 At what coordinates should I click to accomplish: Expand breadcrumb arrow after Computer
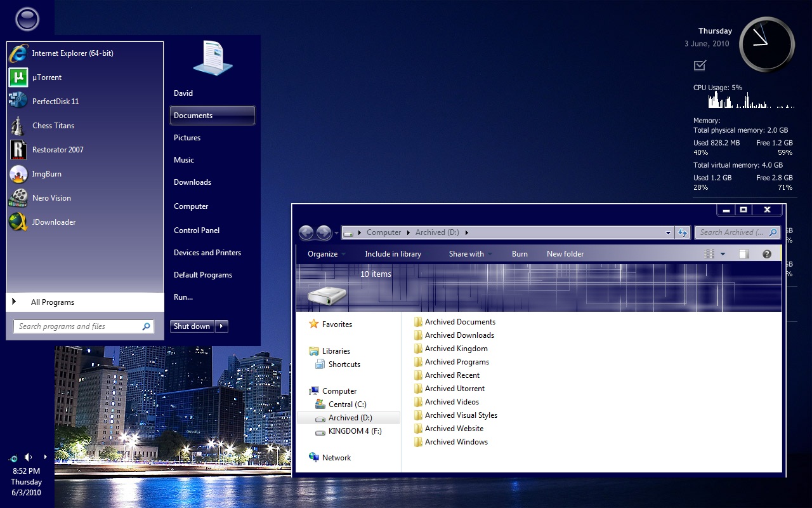(x=409, y=232)
